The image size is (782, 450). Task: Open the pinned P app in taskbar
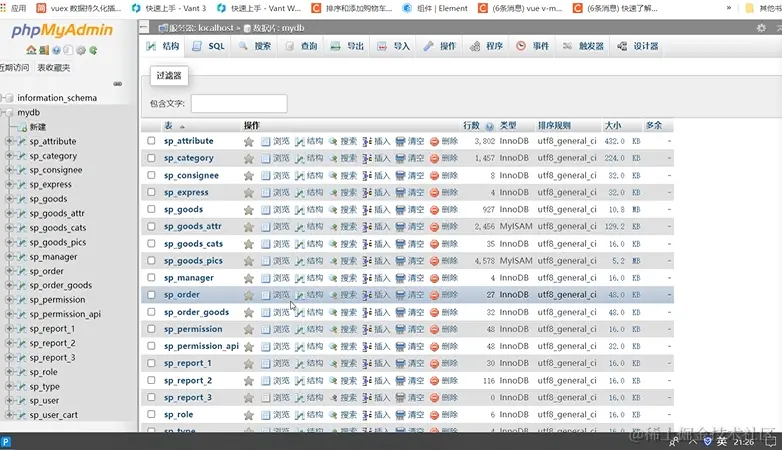coord(5,442)
